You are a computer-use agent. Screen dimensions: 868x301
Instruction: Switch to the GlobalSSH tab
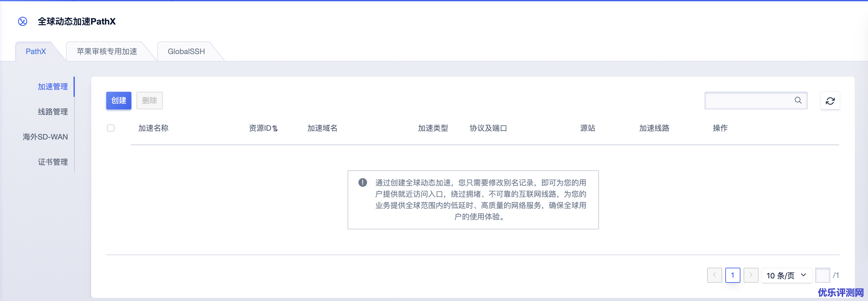[x=186, y=52]
